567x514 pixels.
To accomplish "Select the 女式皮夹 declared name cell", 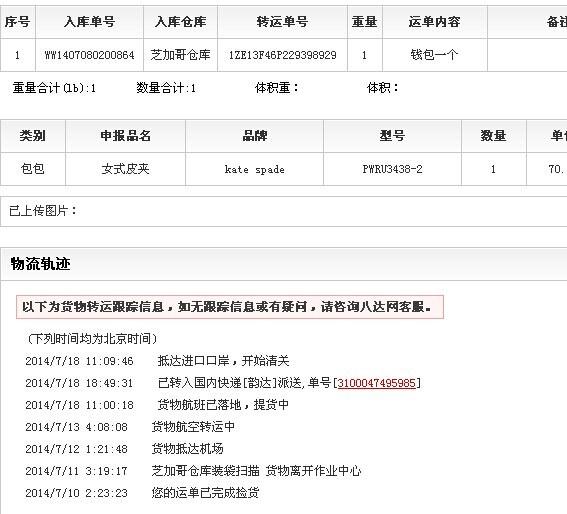I will [x=125, y=169].
